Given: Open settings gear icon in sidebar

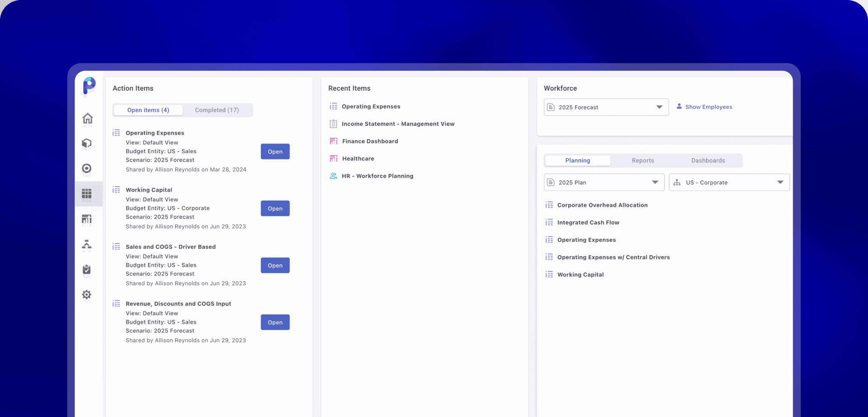Looking at the screenshot, I should click(87, 295).
